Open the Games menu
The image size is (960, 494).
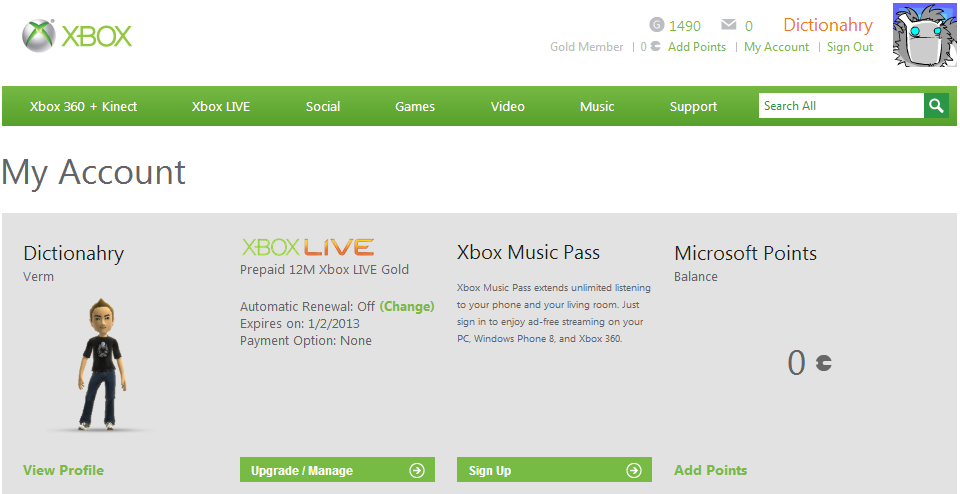point(414,107)
